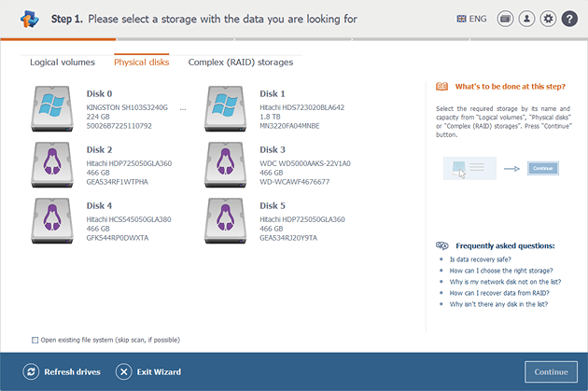Click WDC WD5000AAKS-22V1A0 model name
Viewport: 588px width, 391px height.
point(305,163)
